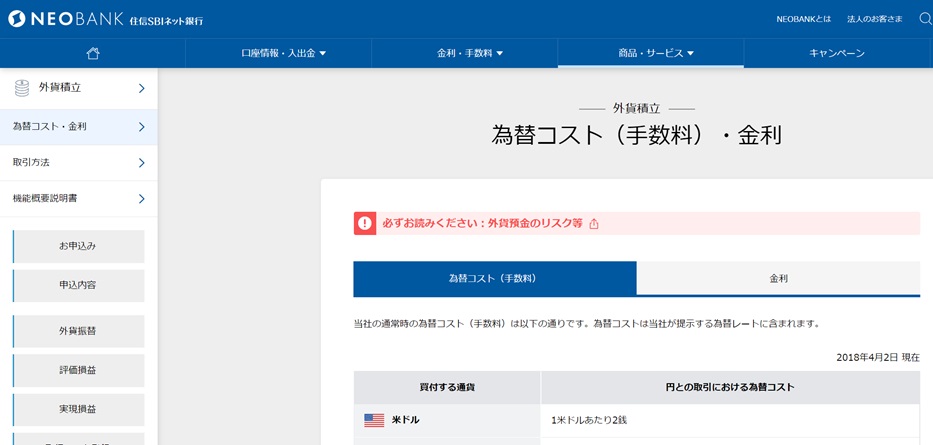Select 取引方法 in the sidebar
This screenshot has height=445, width=933.
click(x=79, y=163)
